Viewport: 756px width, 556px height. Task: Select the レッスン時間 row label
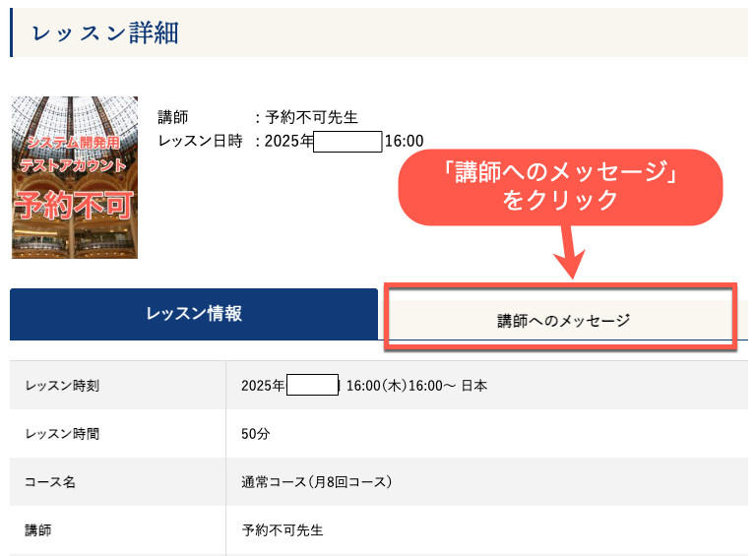tap(62, 434)
